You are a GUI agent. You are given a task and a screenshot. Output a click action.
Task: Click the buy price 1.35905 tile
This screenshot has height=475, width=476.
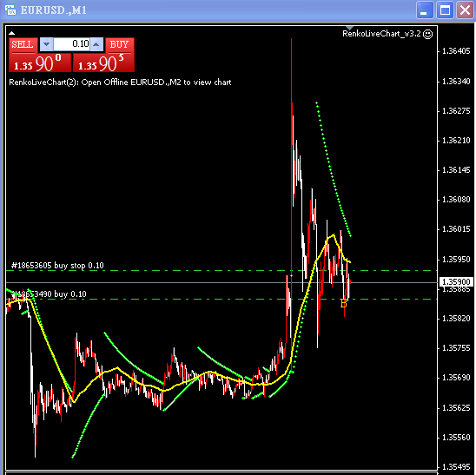[x=103, y=63]
